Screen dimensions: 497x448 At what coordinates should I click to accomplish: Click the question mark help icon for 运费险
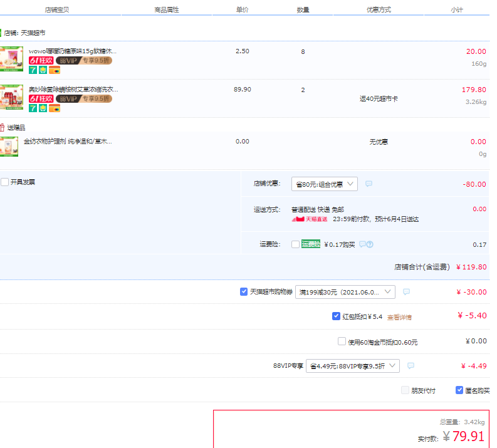point(370,244)
